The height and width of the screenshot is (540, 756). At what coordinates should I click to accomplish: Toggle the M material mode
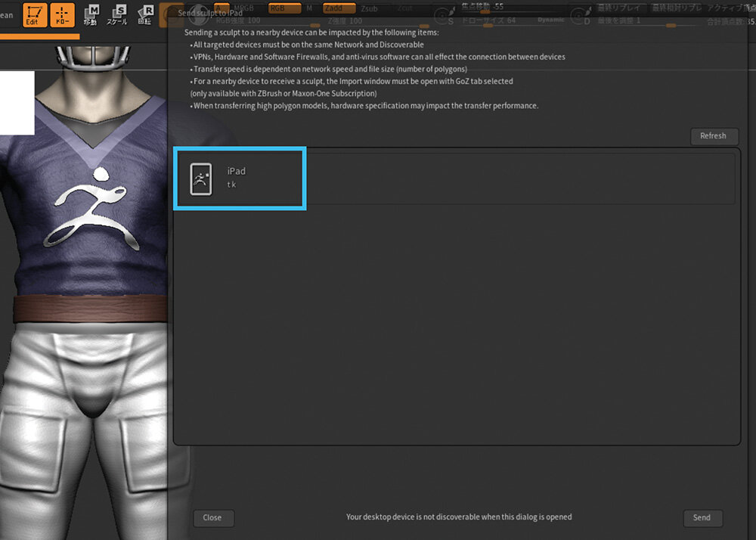click(309, 8)
